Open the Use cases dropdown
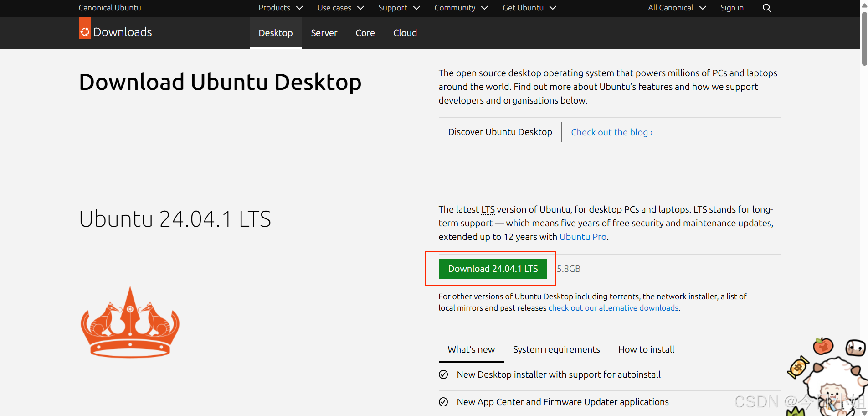 tap(340, 8)
